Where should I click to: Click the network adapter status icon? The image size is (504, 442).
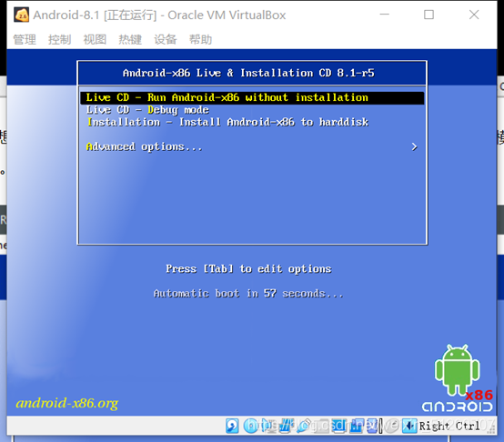coord(286,426)
